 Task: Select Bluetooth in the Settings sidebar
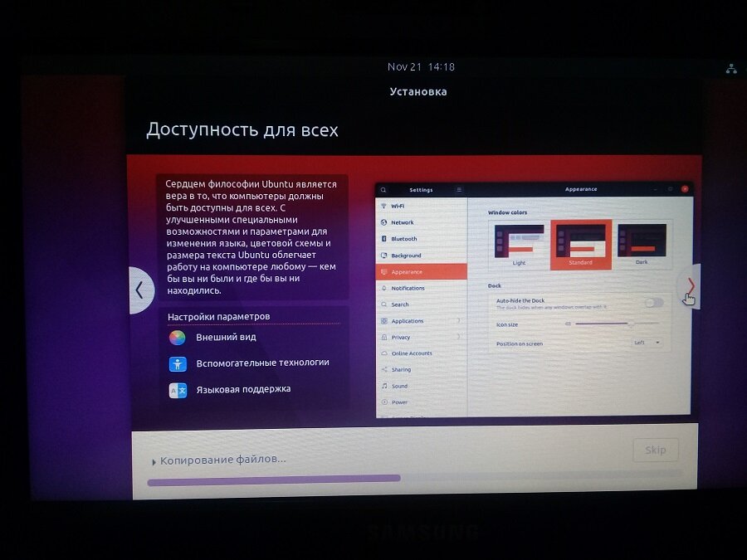click(x=421, y=239)
